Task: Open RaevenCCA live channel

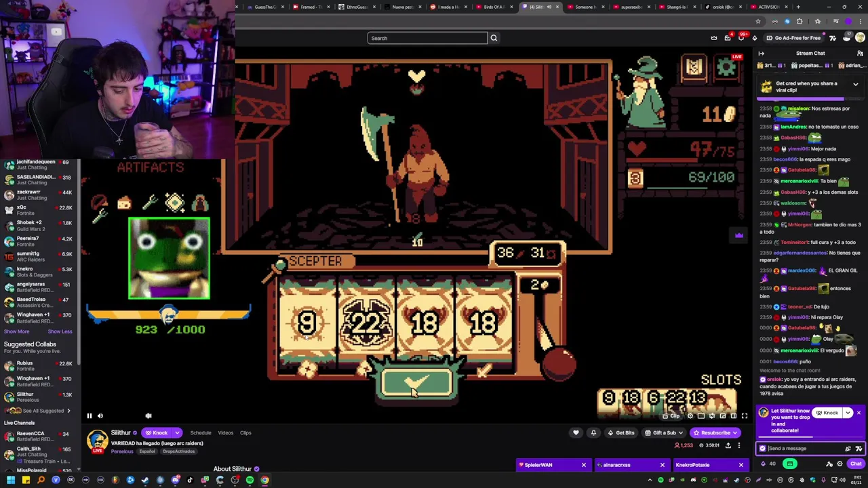Action: pyautogui.click(x=40, y=436)
